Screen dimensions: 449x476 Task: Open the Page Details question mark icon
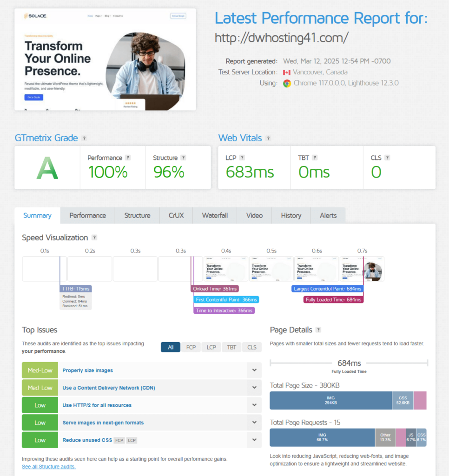click(318, 330)
